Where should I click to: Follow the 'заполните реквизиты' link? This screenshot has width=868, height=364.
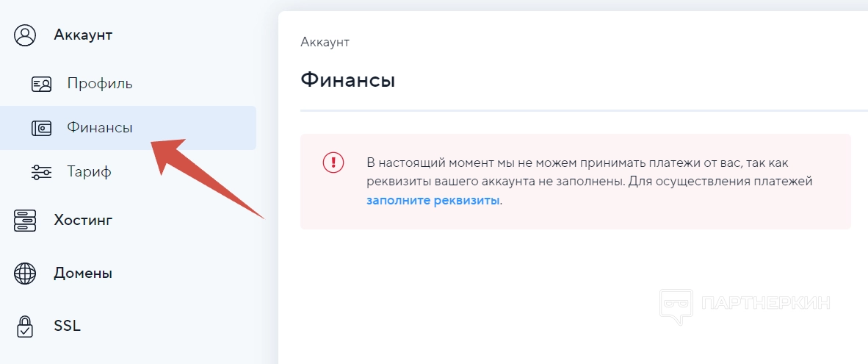tap(433, 200)
